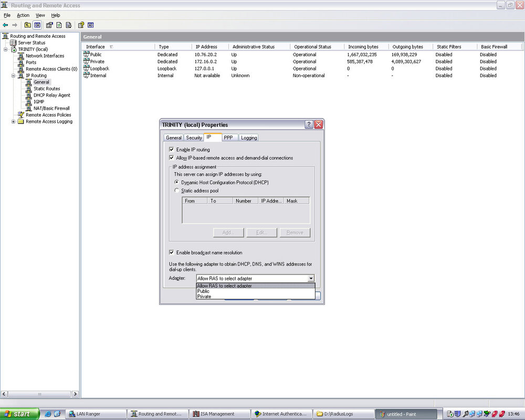The image size is (525, 420).
Task: Choose Allow RAS to select adapter option
Action: pyautogui.click(x=256, y=286)
